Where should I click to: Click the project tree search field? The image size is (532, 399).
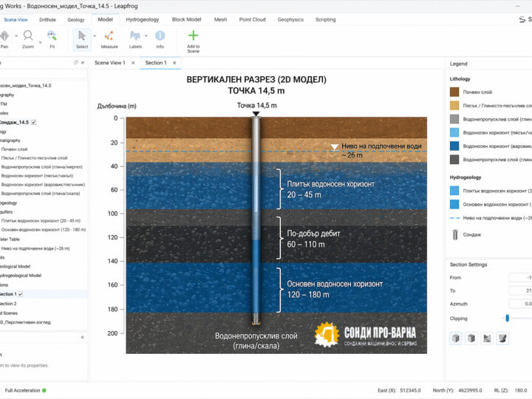pos(44,74)
